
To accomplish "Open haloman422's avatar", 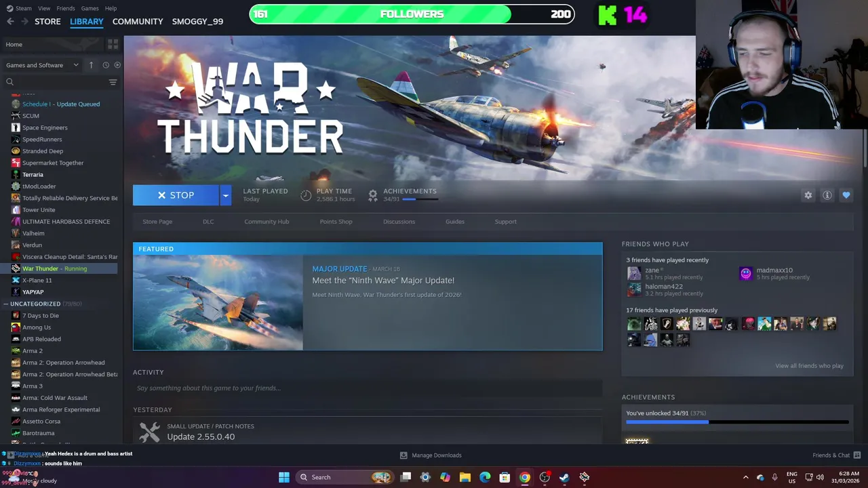I will 634,289.
